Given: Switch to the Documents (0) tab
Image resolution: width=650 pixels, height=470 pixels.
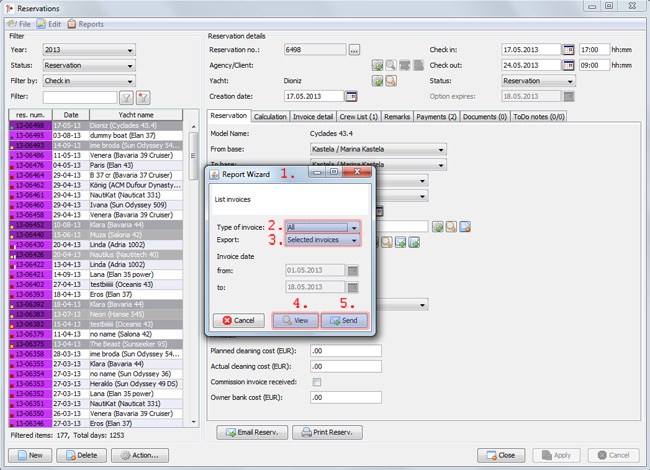Looking at the screenshot, I should 485,117.
